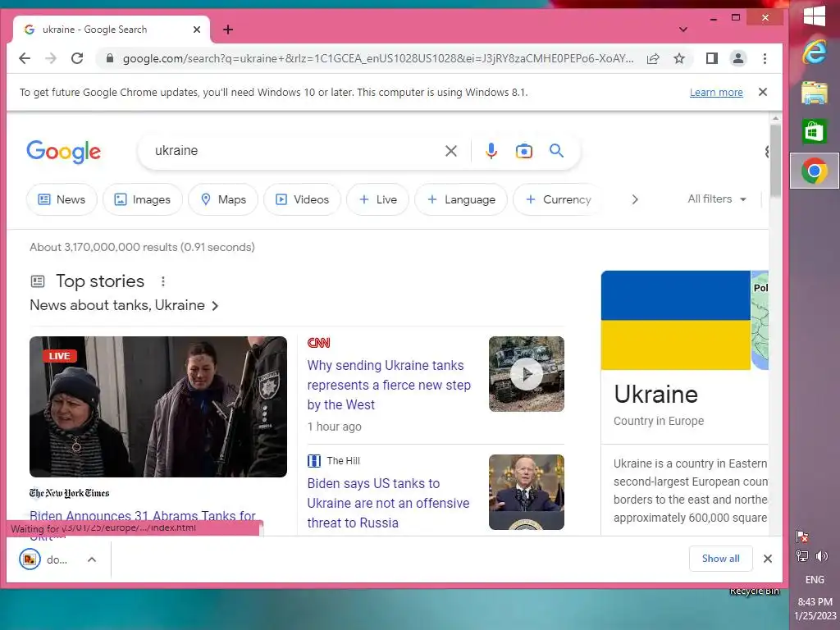Click the CNN source logo
Image resolution: width=840 pixels, height=630 pixels.
[x=319, y=343]
